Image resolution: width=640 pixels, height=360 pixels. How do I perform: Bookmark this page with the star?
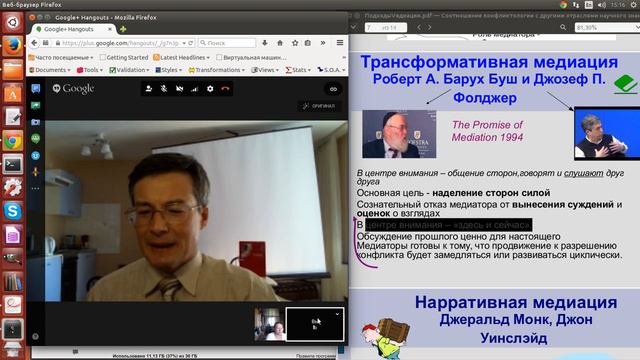click(295, 43)
